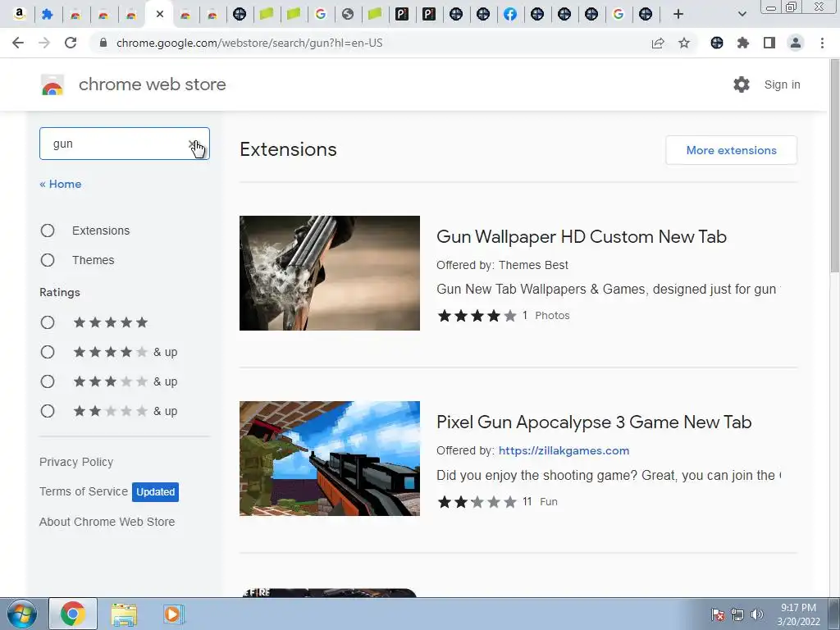The height and width of the screenshot is (630, 840).
Task: Open the Extensions puzzle menu in toolbar
Action: 743,43
